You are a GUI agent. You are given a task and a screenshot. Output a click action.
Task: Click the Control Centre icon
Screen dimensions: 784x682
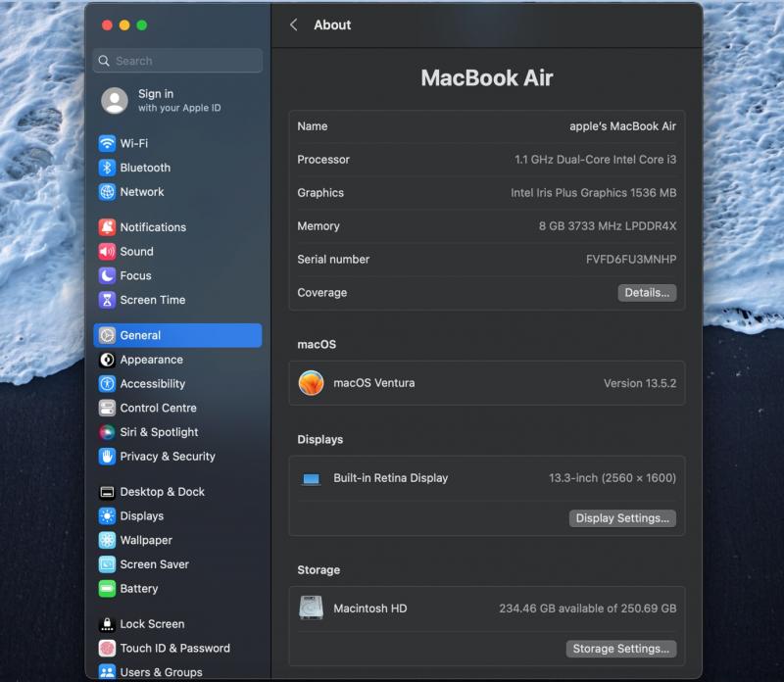pyautogui.click(x=107, y=408)
